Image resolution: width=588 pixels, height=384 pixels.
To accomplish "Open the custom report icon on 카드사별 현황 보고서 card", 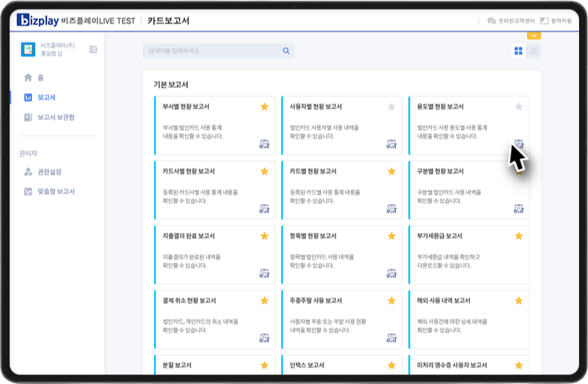I will pos(265,208).
